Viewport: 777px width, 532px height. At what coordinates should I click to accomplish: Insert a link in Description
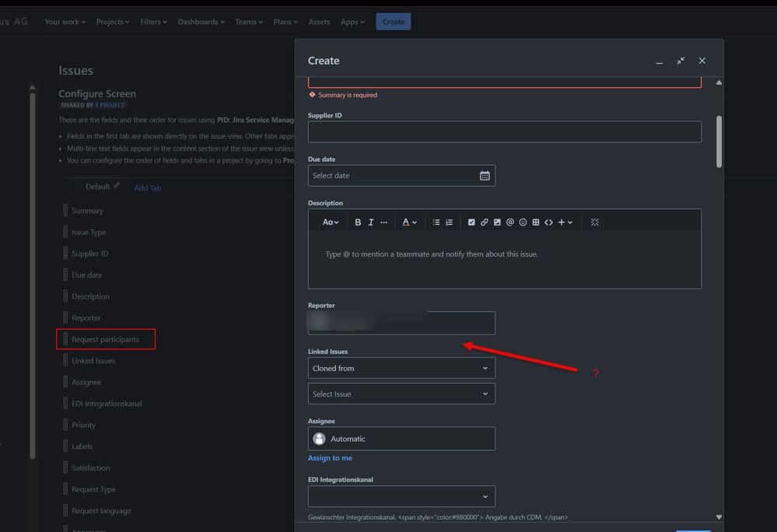point(484,222)
